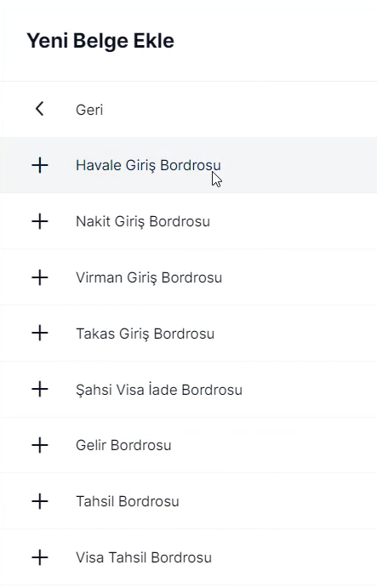Select Tahsil Bordrosu from the list
The height and width of the screenshot is (588, 377).
point(188,501)
